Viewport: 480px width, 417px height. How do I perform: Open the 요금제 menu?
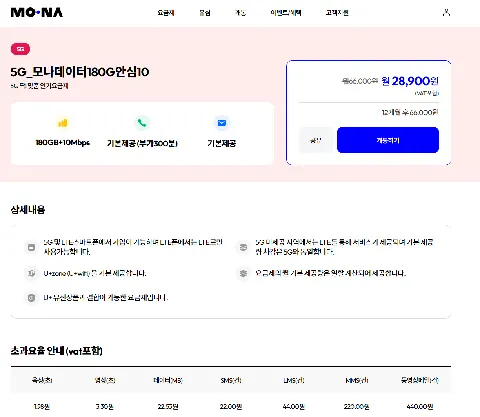tap(166, 13)
